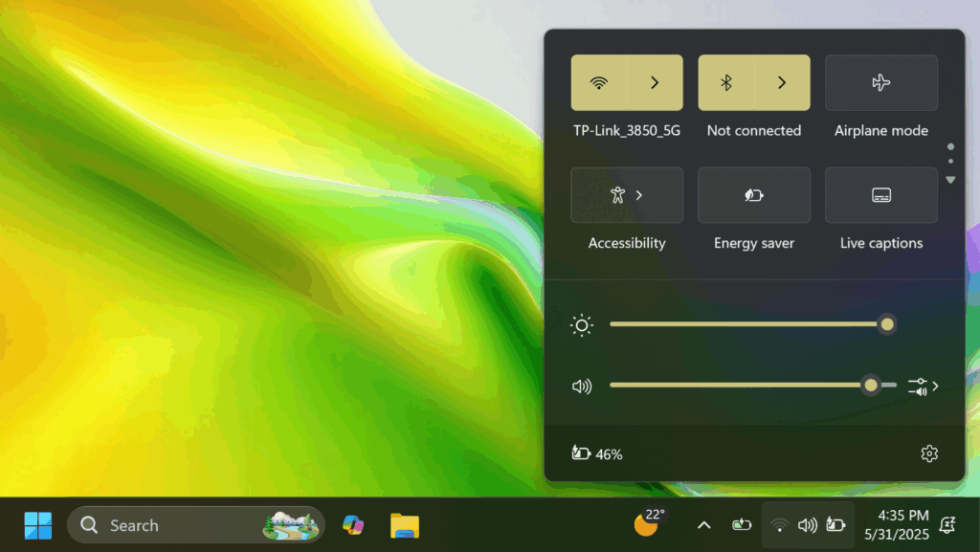
Task: Click the Wi-Fi icon in system tray
Action: coord(779,525)
